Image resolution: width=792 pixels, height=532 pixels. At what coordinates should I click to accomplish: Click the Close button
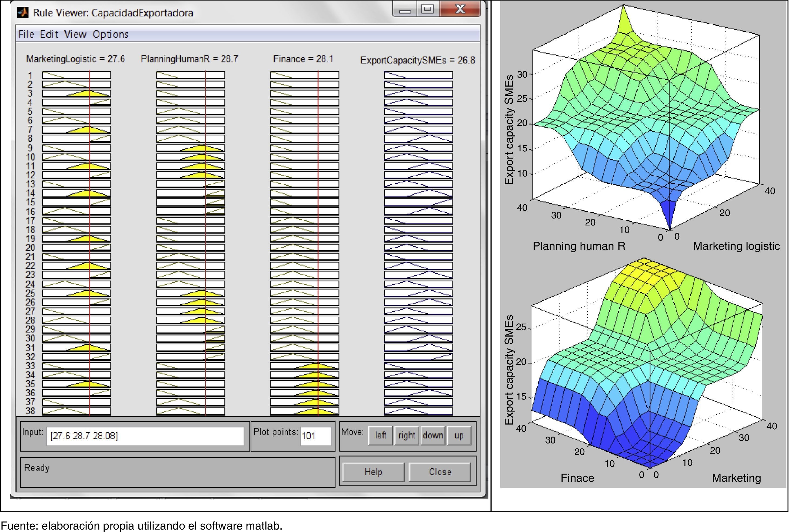coord(440,472)
